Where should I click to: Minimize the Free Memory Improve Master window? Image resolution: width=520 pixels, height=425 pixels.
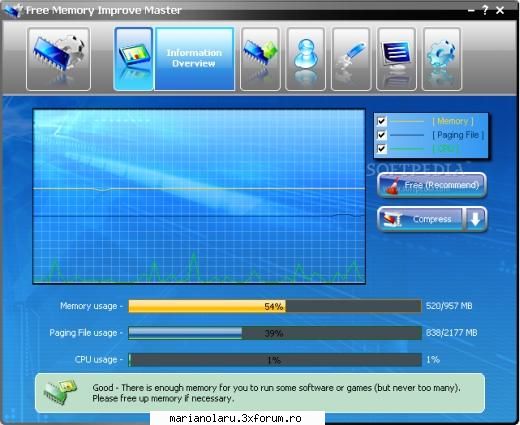471,11
